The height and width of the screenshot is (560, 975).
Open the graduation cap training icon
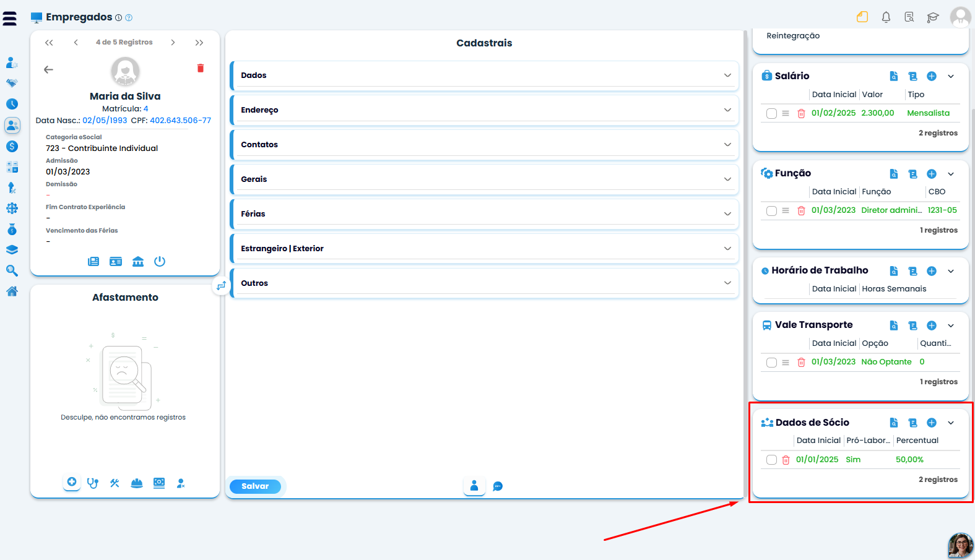pos(933,17)
